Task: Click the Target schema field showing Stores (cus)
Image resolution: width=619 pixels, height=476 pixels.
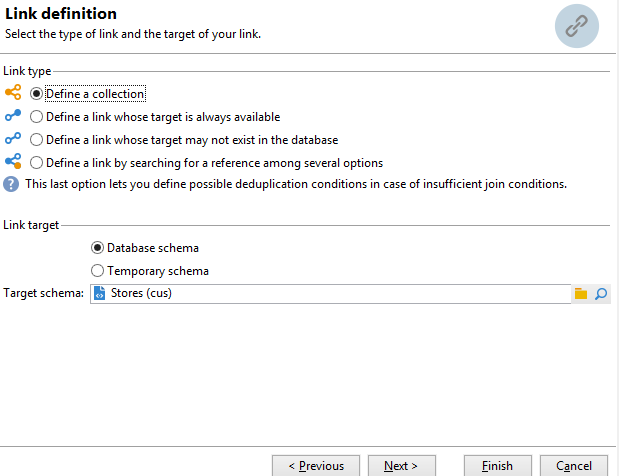Action: 330,294
